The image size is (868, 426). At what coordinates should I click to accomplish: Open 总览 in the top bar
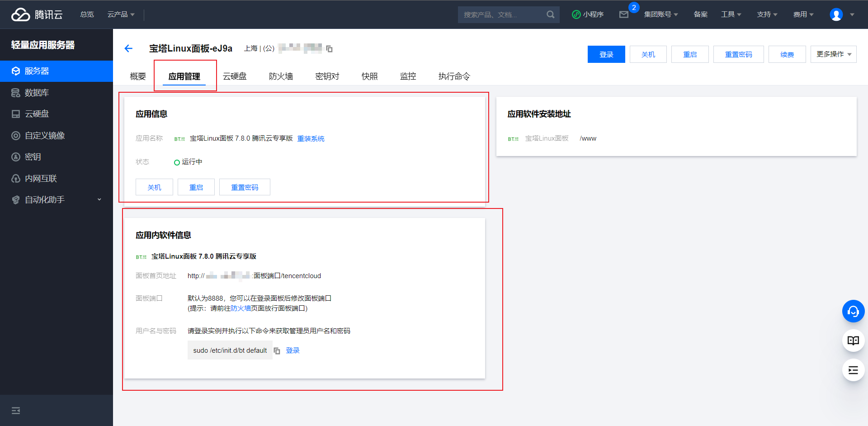(87, 14)
